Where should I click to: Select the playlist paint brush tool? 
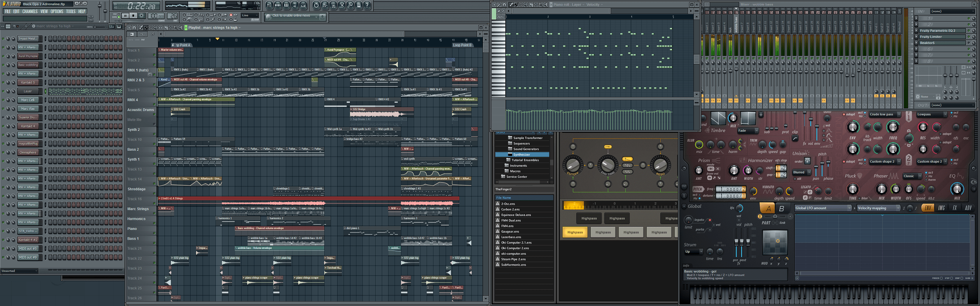pos(146,28)
